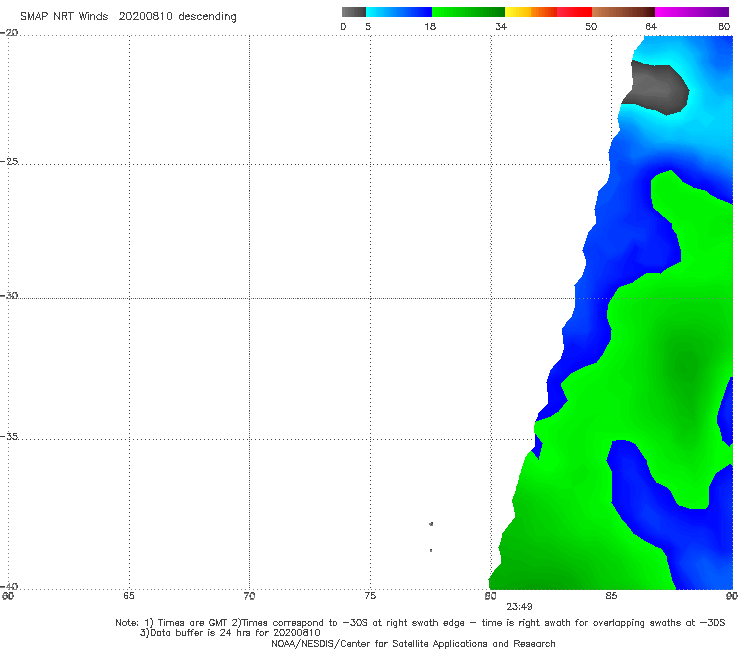Click the longitude label '75'

pos(370,596)
